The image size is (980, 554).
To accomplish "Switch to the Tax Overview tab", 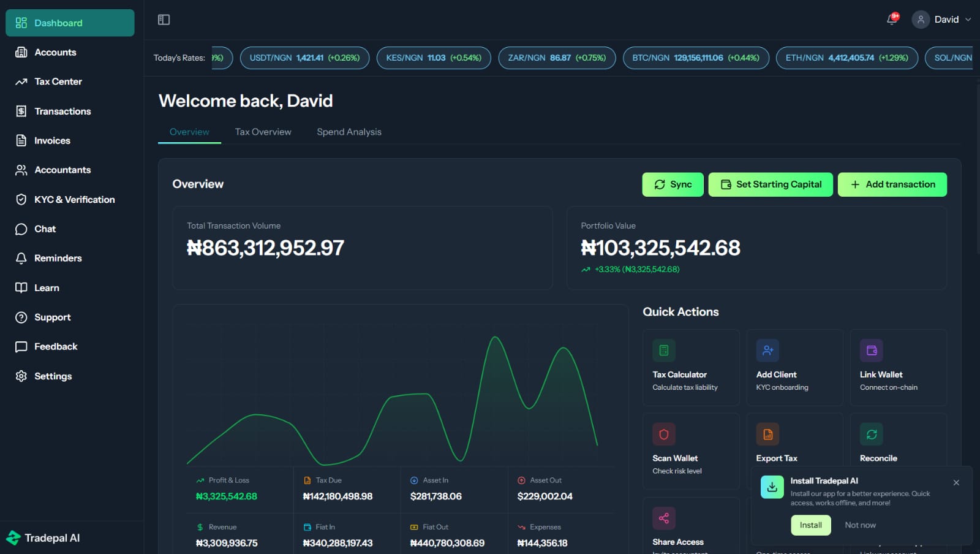I will point(263,132).
